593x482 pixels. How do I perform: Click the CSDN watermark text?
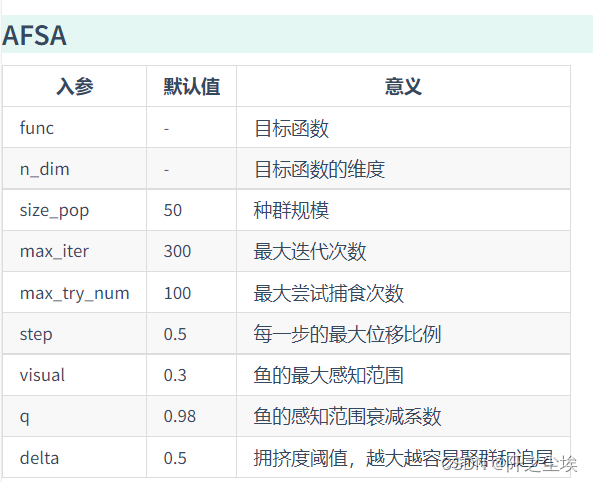coord(510,463)
